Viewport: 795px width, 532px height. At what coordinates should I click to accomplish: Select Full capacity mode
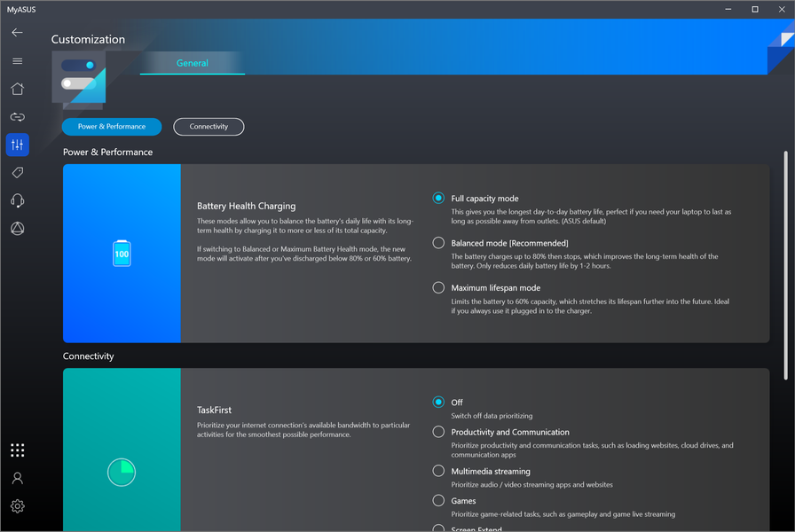pos(438,198)
